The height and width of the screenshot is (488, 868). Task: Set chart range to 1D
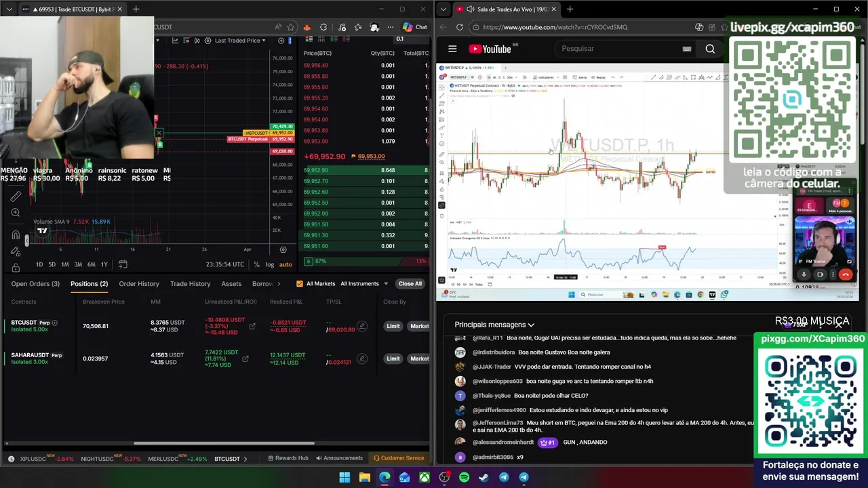pos(39,264)
